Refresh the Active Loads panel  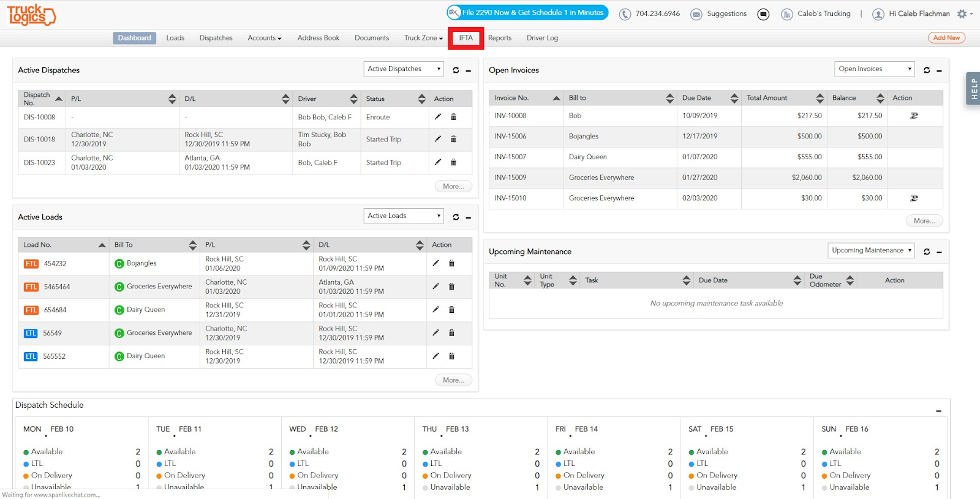click(456, 217)
